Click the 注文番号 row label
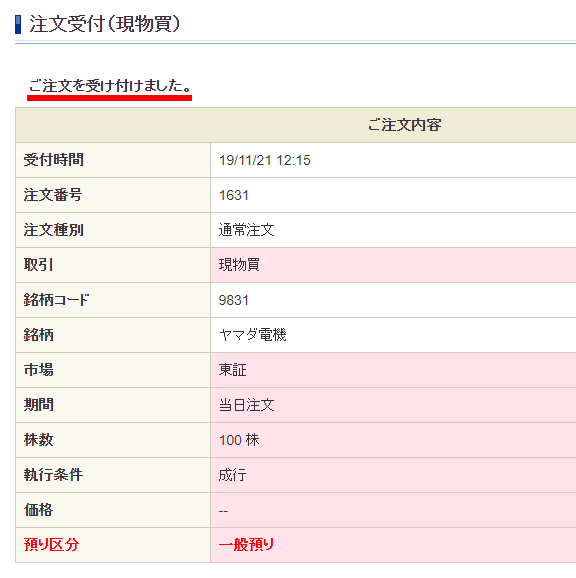 (53, 195)
